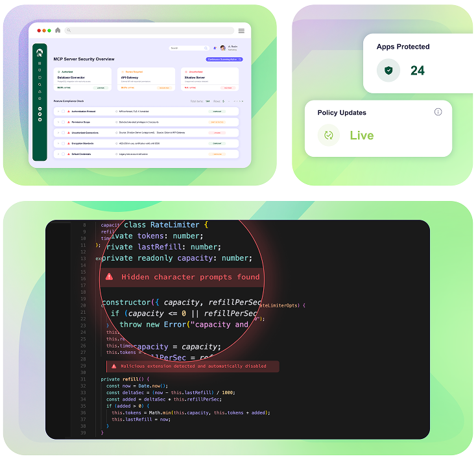This screenshot has height=461, width=476.
Task: Click the Database Connector card button
Action: 100,87
